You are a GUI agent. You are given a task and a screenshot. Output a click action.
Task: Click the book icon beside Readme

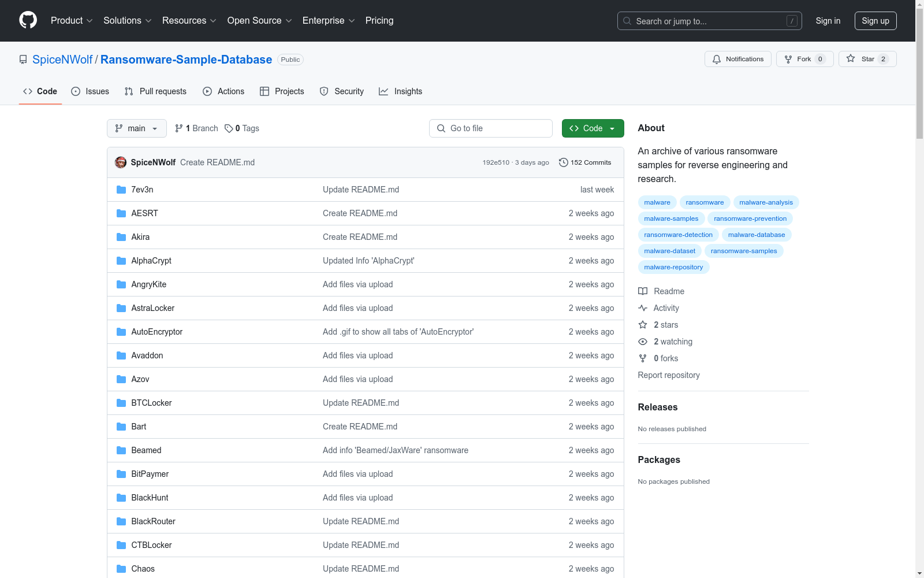(643, 291)
